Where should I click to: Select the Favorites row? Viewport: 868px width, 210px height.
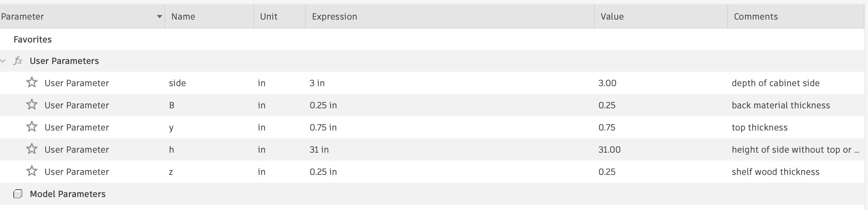click(x=33, y=39)
